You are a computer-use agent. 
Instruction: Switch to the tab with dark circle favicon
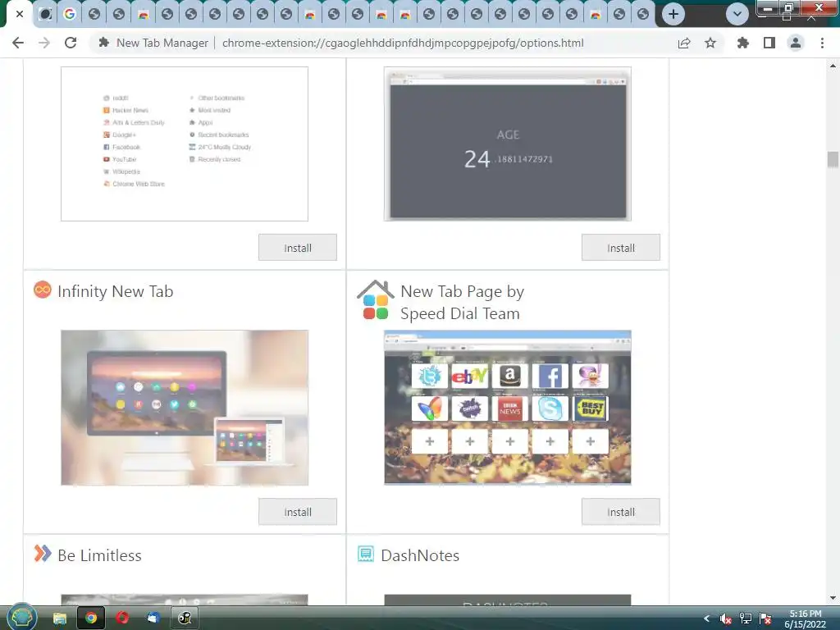pyautogui.click(x=46, y=14)
